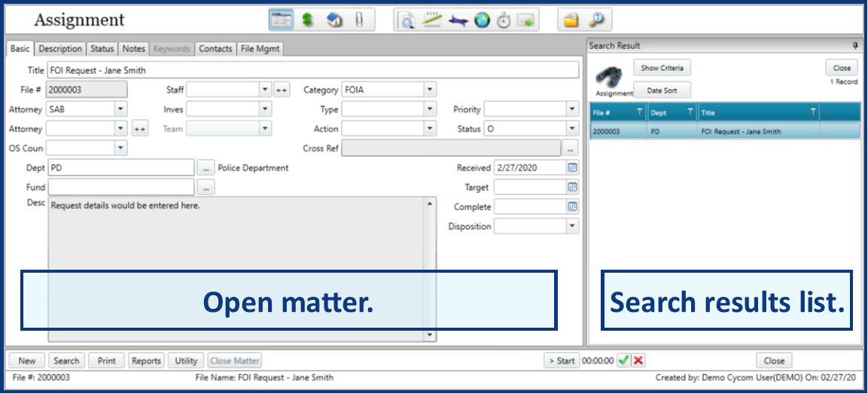This screenshot has height=394, width=868.
Task: Click the red X timer cancel button
Action: point(638,360)
